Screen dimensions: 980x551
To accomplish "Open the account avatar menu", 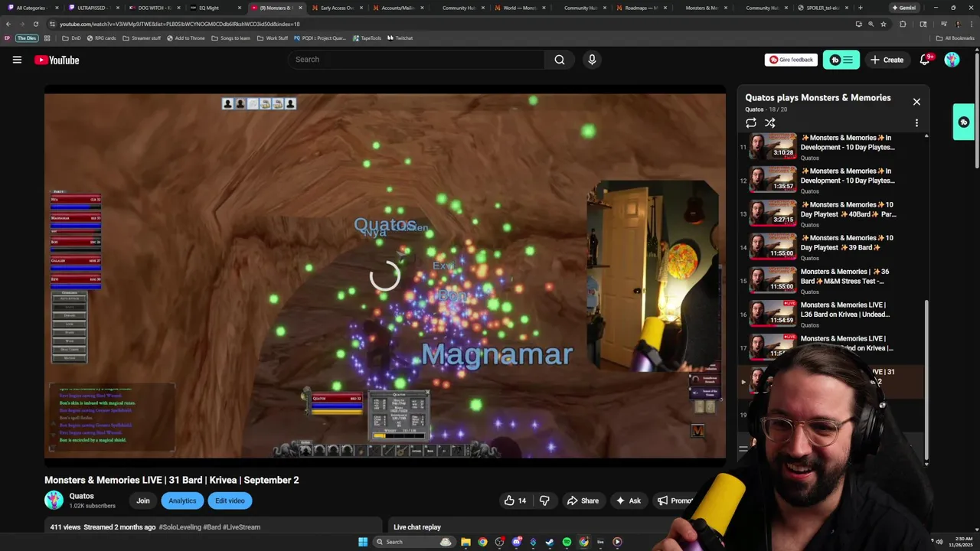I will (952, 60).
